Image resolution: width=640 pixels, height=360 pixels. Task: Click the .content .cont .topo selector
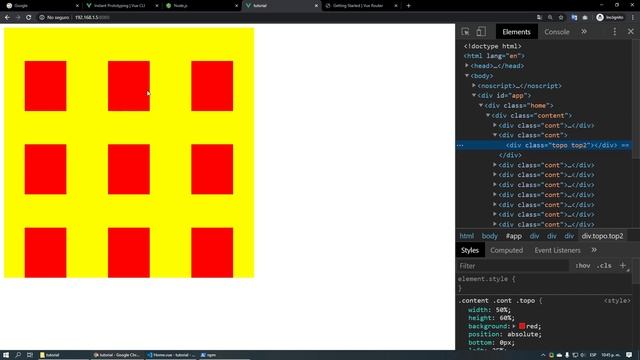click(496, 301)
